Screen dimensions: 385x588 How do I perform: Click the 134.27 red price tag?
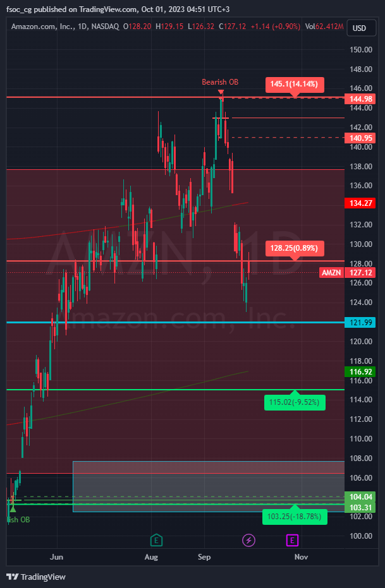tap(360, 203)
